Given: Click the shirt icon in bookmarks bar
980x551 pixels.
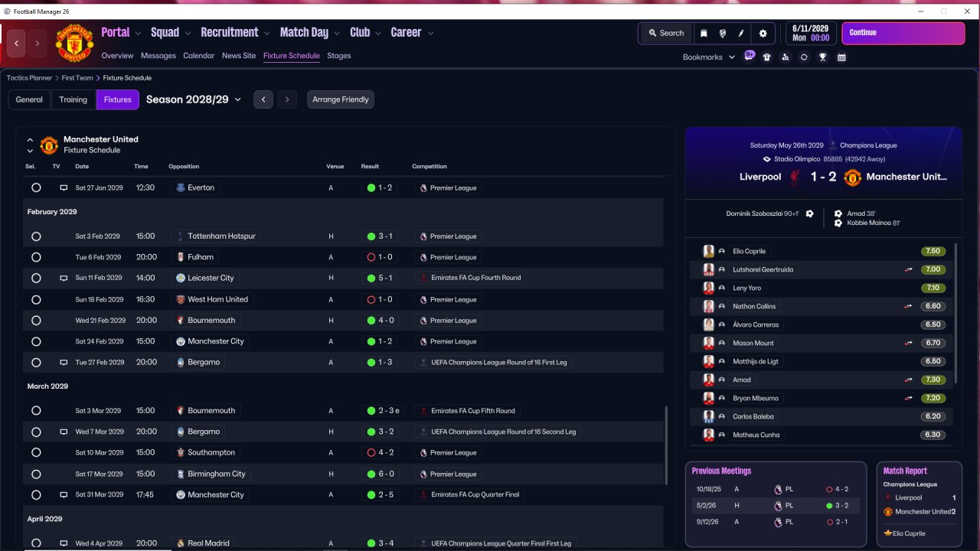Looking at the screenshot, I should pos(767,57).
